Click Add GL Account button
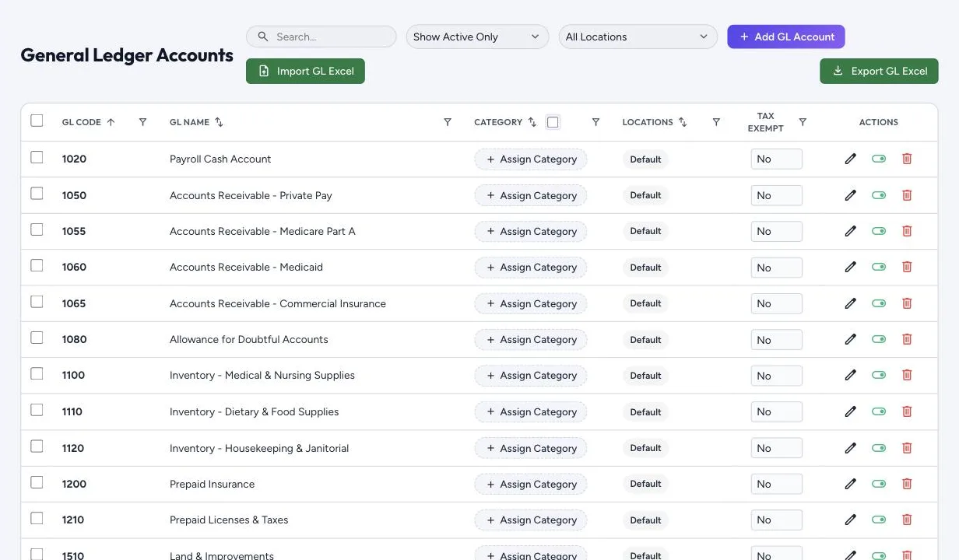This screenshot has height=560, width=959. pos(785,37)
